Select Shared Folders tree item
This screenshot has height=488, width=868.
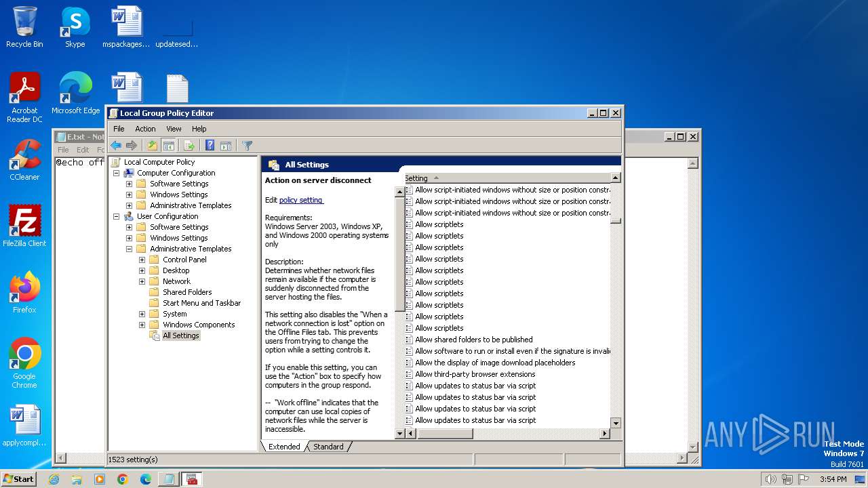coord(187,292)
